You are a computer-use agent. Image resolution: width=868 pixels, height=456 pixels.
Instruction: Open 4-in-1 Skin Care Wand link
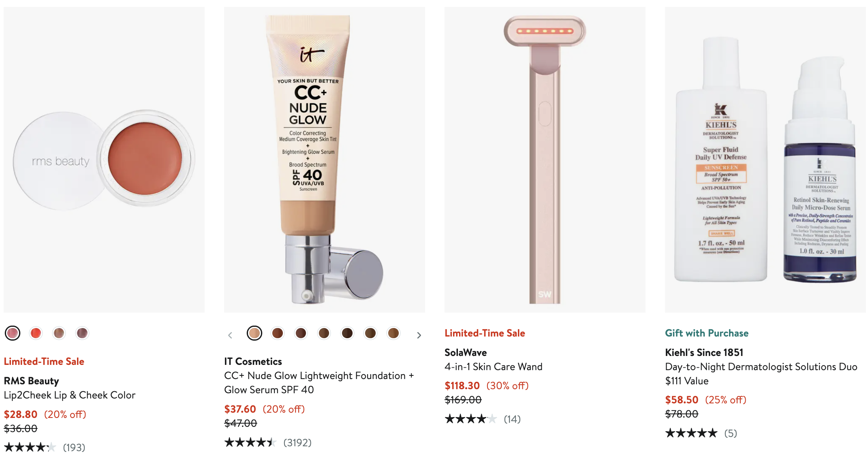point(493,367)
